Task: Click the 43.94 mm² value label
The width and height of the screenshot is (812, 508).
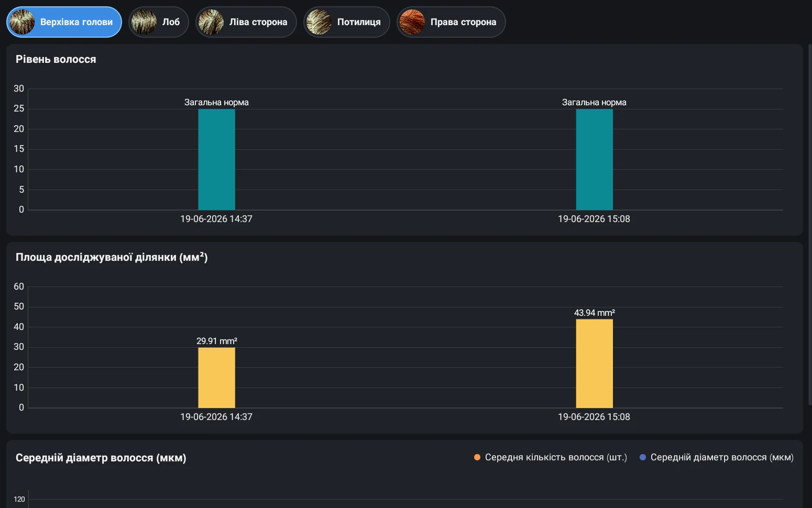Action: 595,313
